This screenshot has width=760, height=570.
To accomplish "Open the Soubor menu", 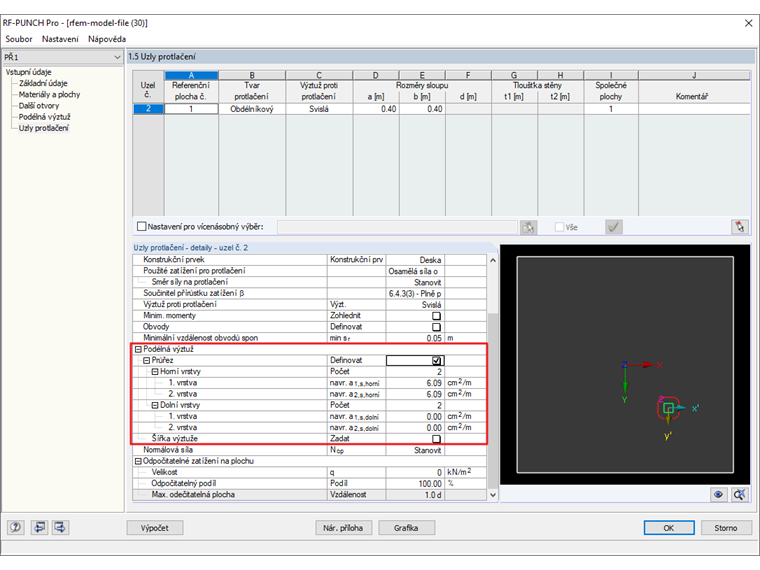I will point(19,39).
